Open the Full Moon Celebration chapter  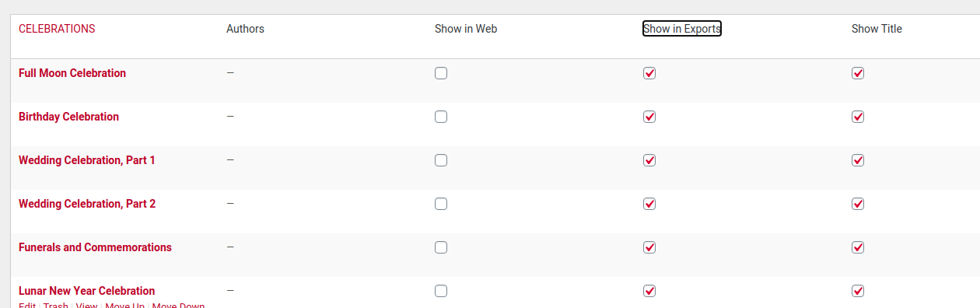point(72,73)
